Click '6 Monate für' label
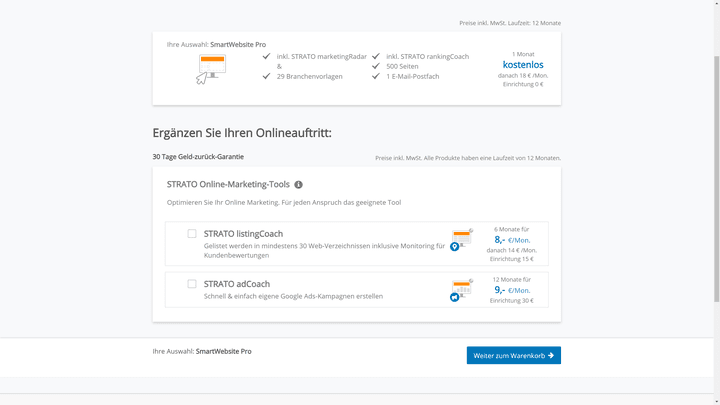This screenshot has height=405, width=720. tap(512, 229)
